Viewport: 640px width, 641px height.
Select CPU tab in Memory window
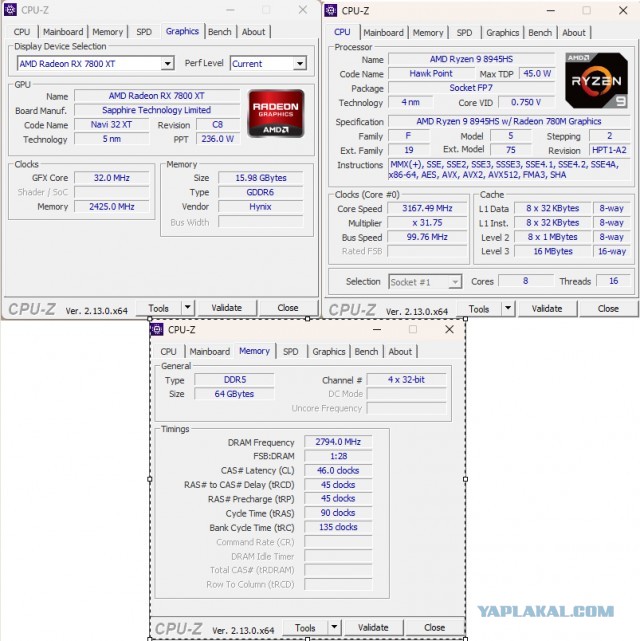pyautogui.click(x=168, y=352)
